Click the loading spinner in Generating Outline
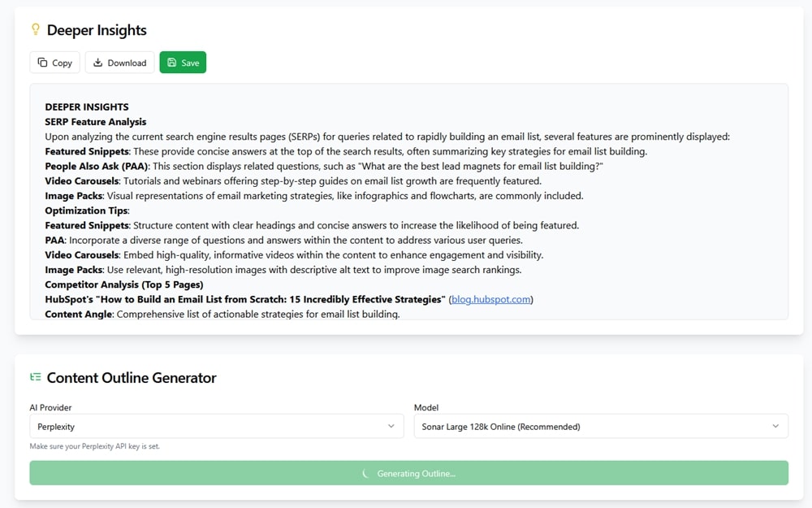The height and width of the screenshot is (508, 812). click(367, 473)
